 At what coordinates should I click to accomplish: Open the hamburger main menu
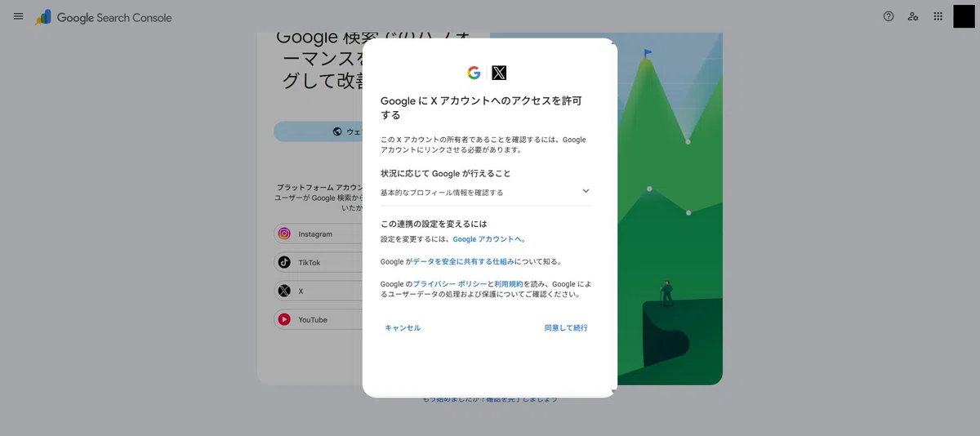[18, 16]
